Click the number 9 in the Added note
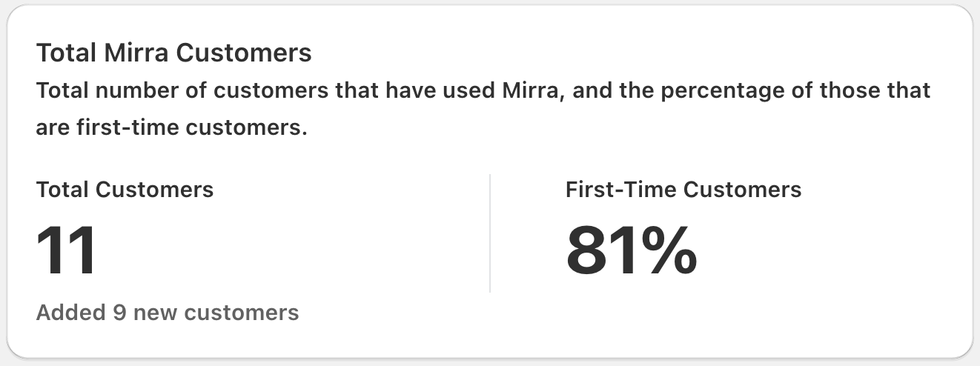The width and height of the screenshot is (980, 366). click(119, 312)
